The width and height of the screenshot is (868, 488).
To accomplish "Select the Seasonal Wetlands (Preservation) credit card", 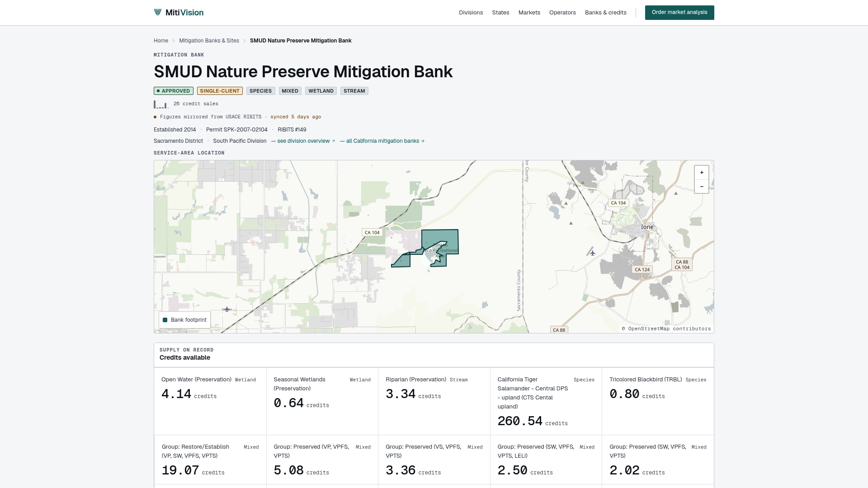I will click(x=322, y=401).
